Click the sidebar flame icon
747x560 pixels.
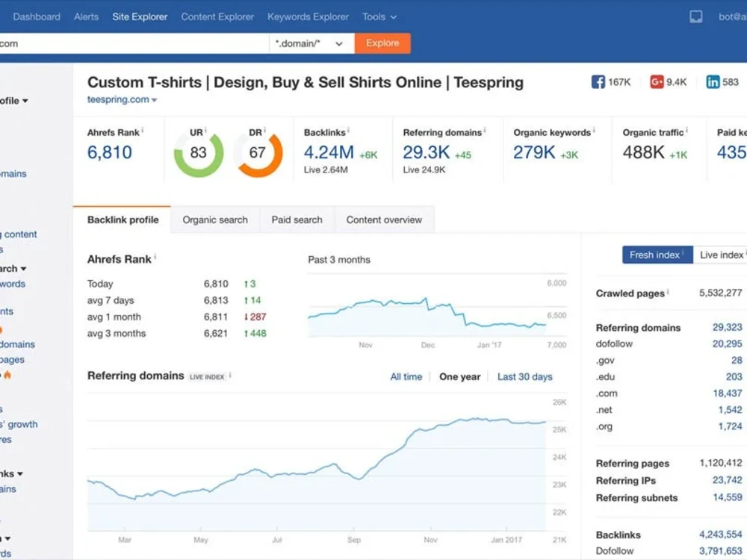[7, 375]
